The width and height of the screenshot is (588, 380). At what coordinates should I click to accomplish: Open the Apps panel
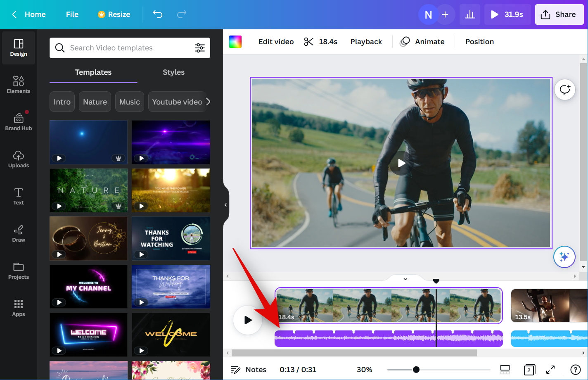19,308
